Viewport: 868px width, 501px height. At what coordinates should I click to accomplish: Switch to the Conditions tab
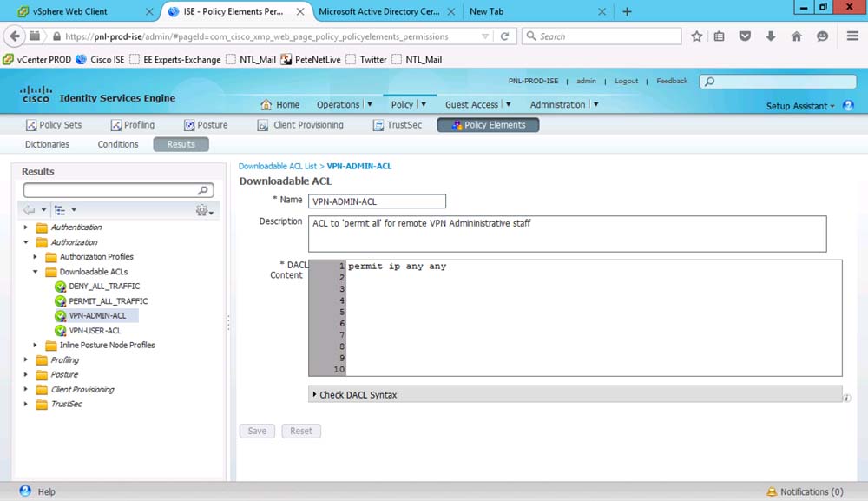[118, 144]
